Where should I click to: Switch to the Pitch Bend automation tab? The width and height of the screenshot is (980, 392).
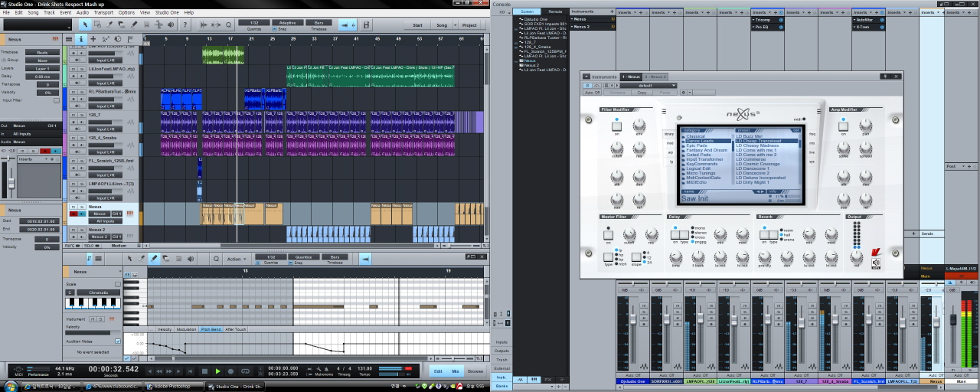pos(211,329)
